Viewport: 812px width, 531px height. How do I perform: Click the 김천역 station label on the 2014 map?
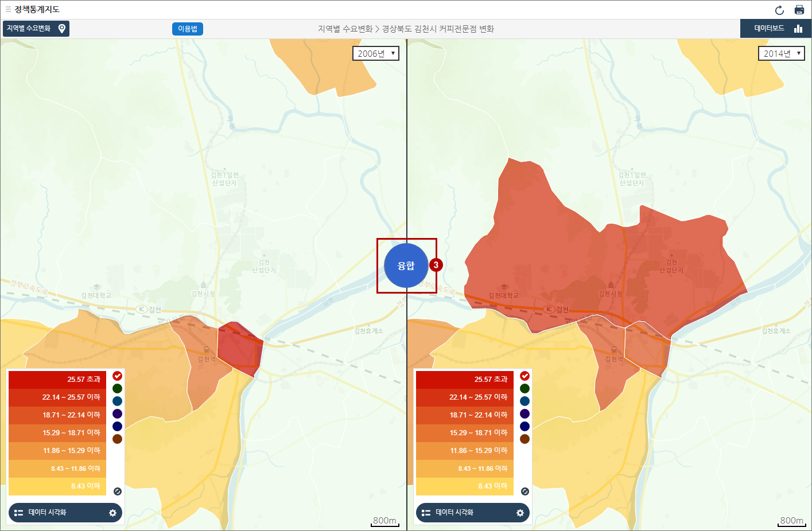[614, 359]
